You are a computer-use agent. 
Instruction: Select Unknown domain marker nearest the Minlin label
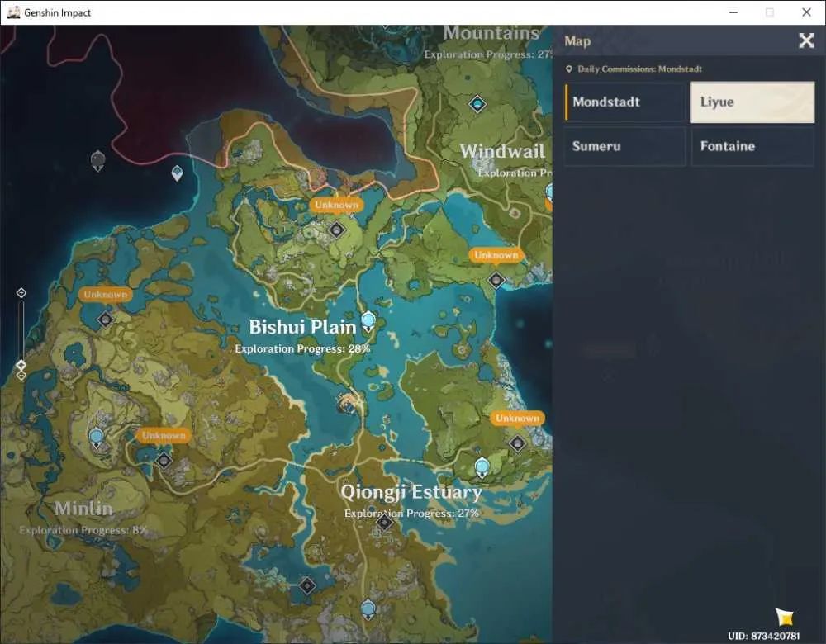164,460
